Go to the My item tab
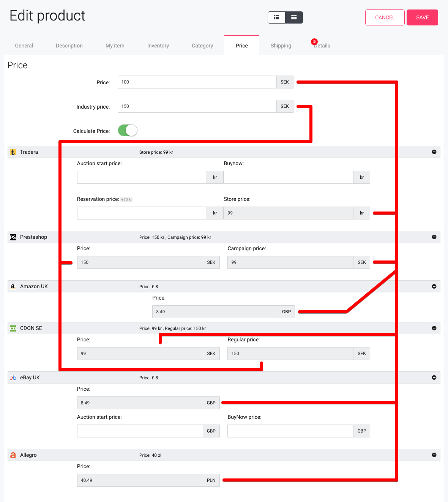The image size is (448, 502). 115,46
